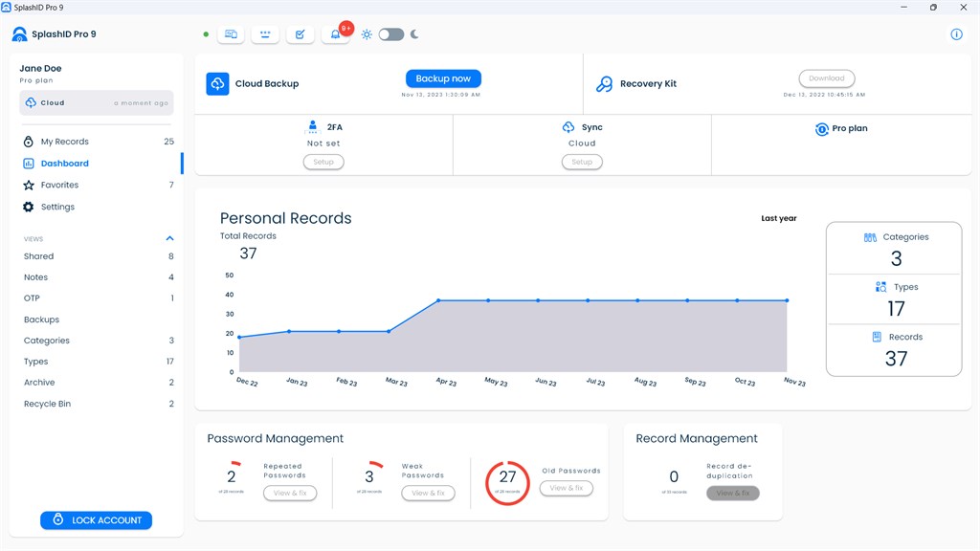The image size is (980, 551).
Task: Collapse the Views section chevron
Action: 169,238
